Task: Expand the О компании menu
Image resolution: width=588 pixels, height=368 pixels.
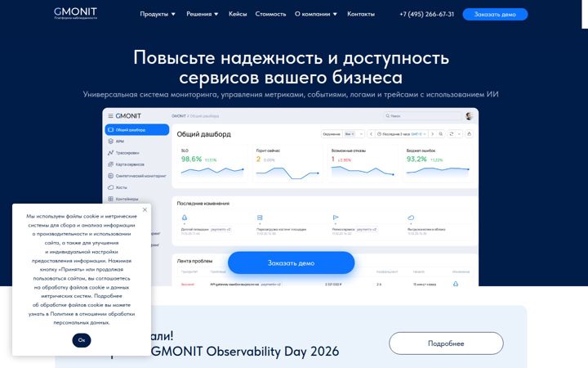Action: (316, 14)
